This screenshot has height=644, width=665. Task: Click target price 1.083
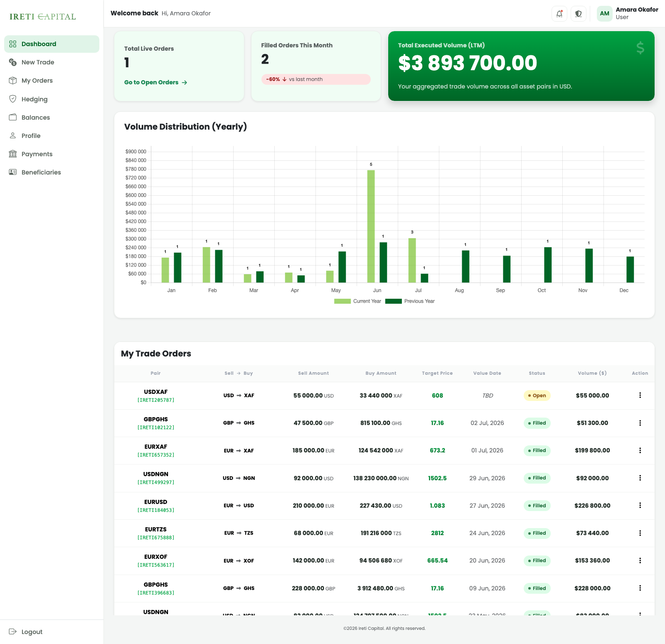pyautogui.click(x=437, y=506)
